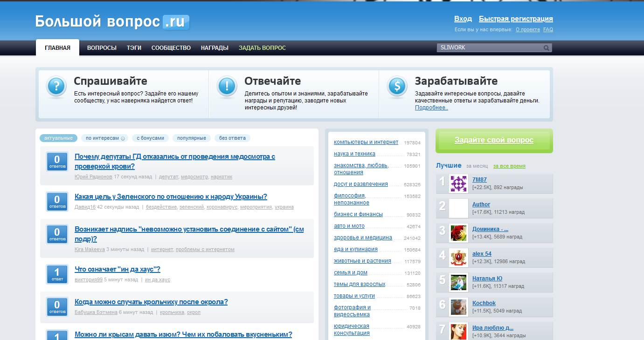Open user 7M87's profile name
Viewport: 644px width, 340px height.
479,180
